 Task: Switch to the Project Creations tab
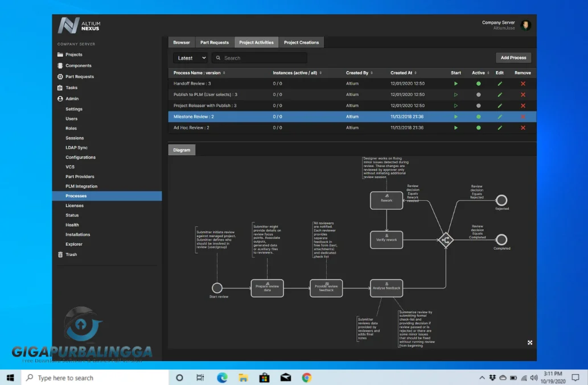point(301,42)
